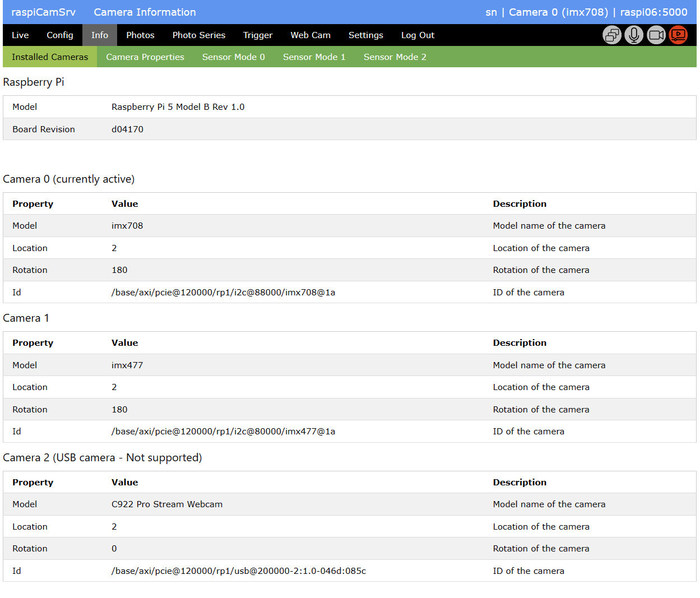Viewport: 700px width, 598px height.
Task: Select the Info menu item
Action: [100, 35]
